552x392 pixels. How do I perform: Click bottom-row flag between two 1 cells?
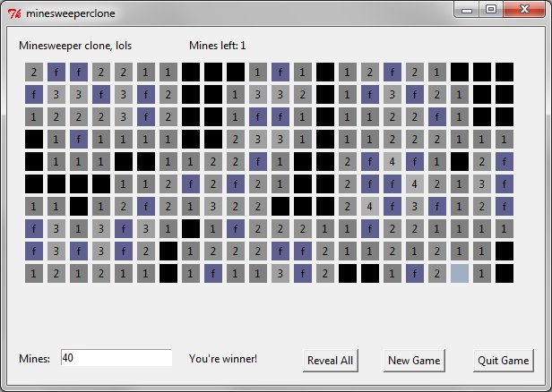pyautogui.click(x=213, y=274)
